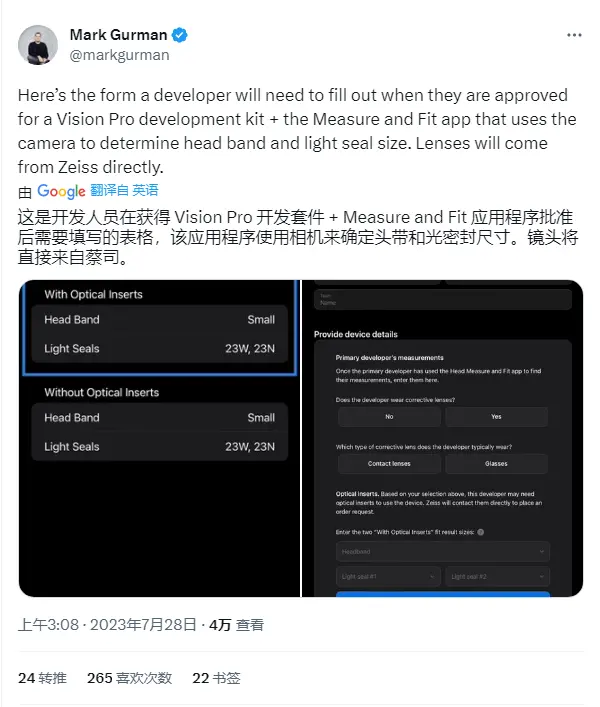Click the Mark Gurman display name
The image size is (600, 707).
pos(118,35)
